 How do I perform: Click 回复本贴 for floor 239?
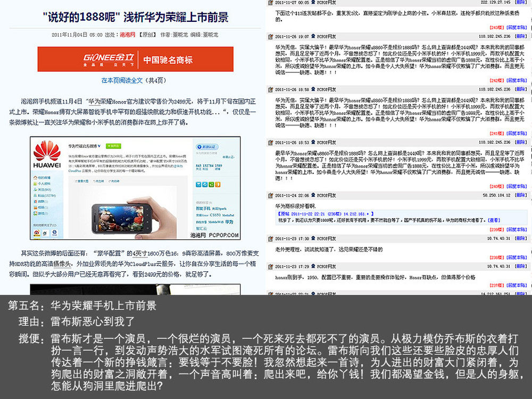click(517, 229)
